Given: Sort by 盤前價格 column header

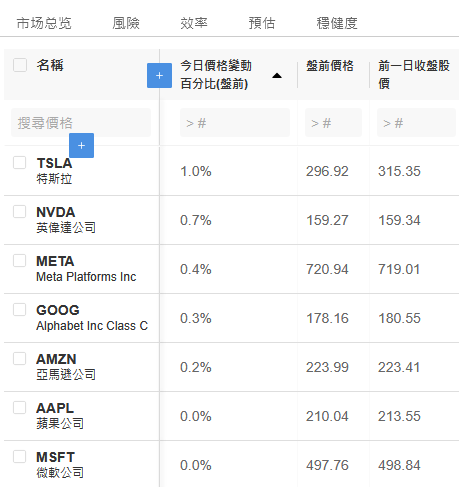Looking at the screenshot, I should [330, 66].
